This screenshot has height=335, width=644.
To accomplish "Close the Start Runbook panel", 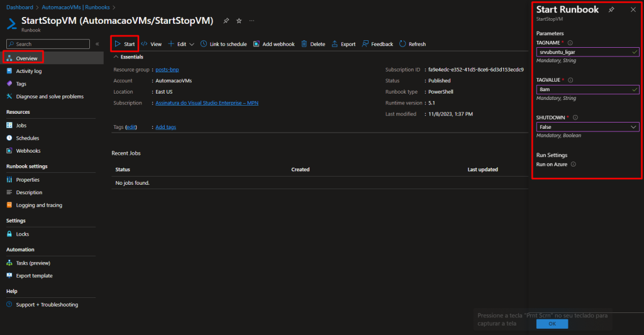I will click(633, 10).
